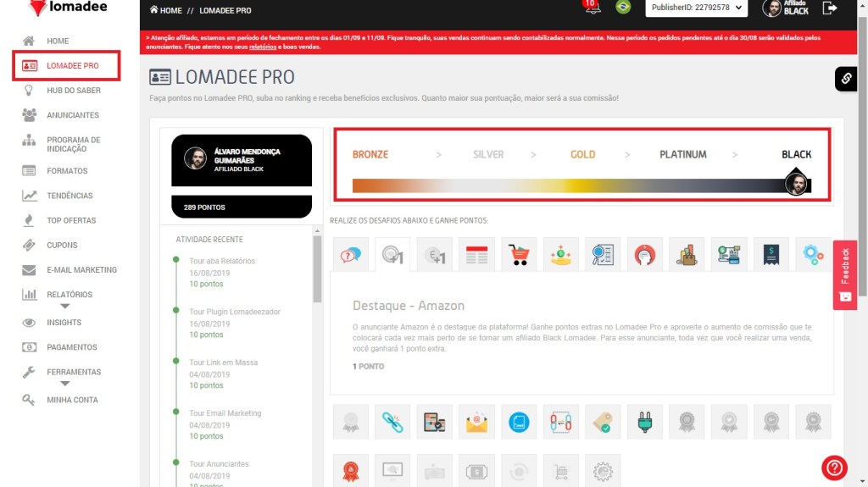Select the email envelope challenge icon
This screenshot has width=868, height=487.
click(x=476, y=422)
